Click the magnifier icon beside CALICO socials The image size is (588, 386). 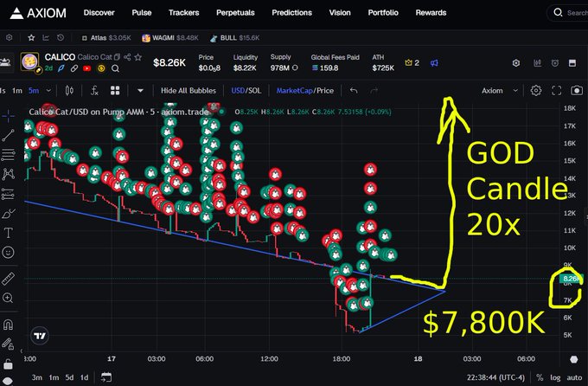pos(115,68)
